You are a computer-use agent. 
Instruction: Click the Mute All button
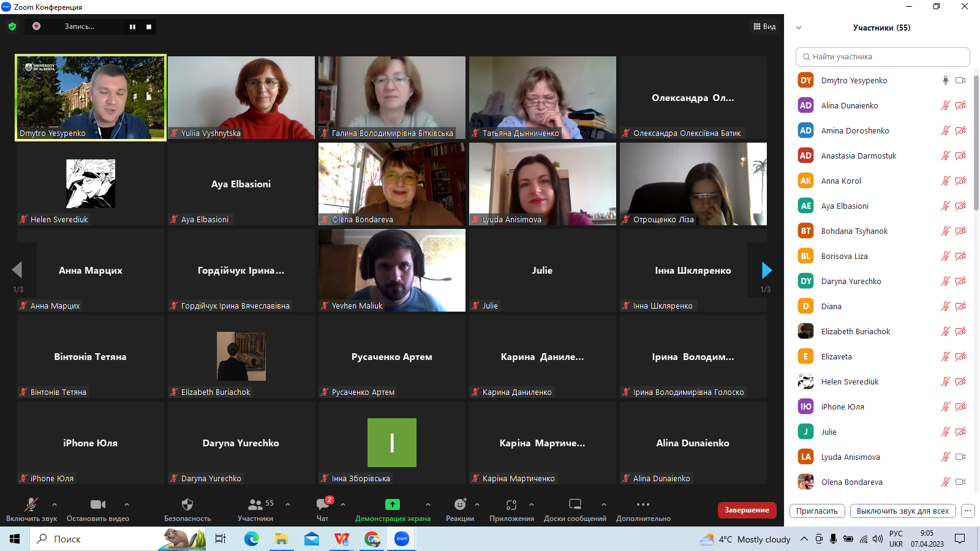[x=902, y=511]
